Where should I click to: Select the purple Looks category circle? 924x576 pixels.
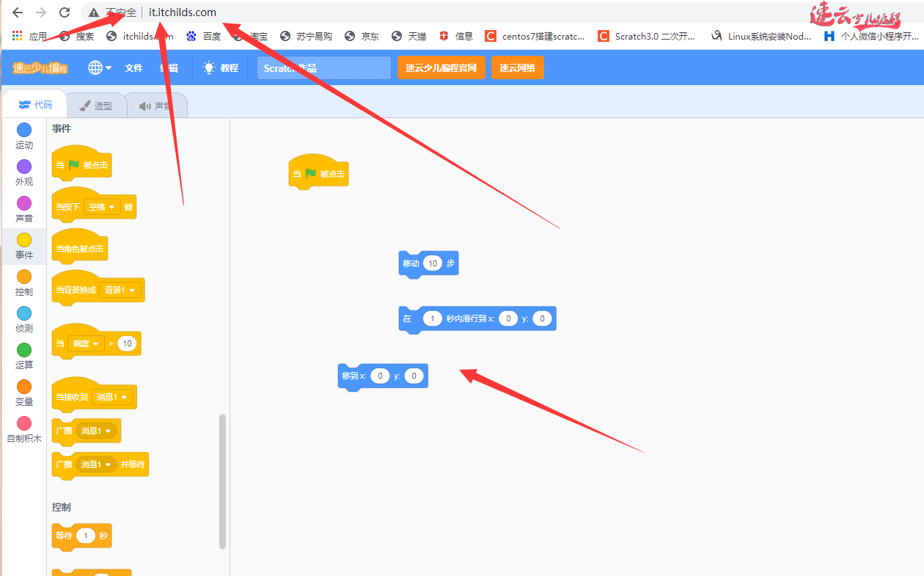(24, 167)
